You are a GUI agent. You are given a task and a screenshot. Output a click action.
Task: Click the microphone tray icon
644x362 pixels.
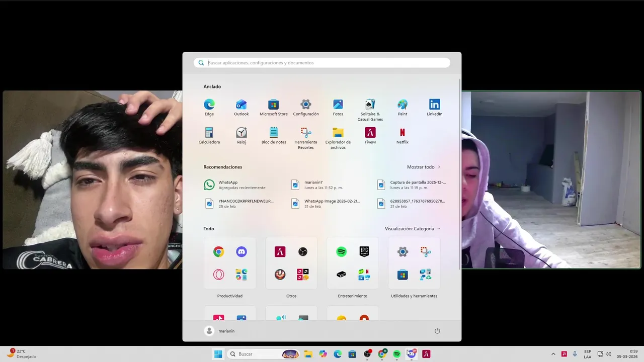coord(575,354)
